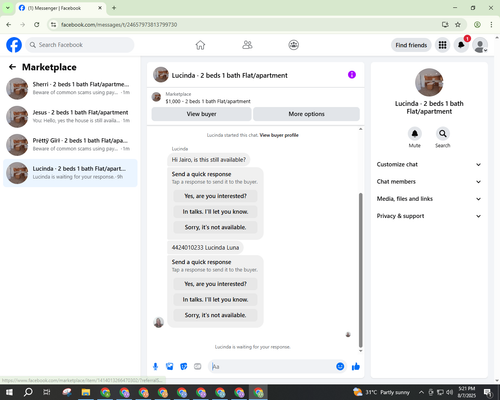Click the purple conversation info icon
Image resolution: width=500 pixels, height=400 pixels.
coord(352,75)
